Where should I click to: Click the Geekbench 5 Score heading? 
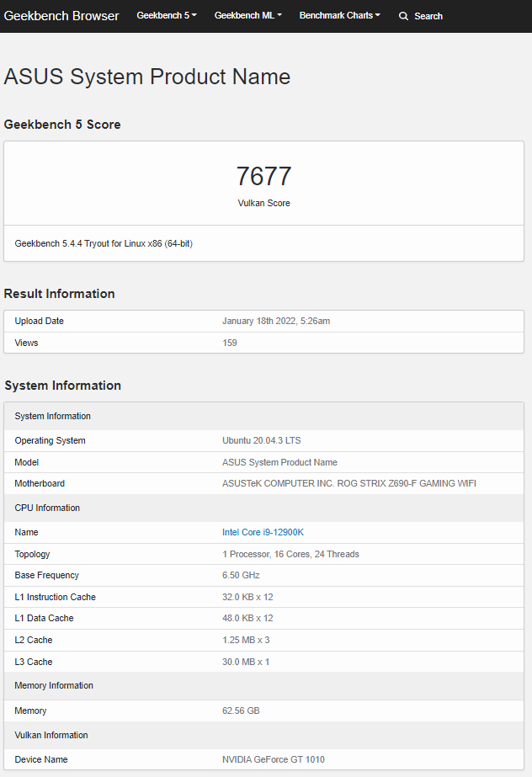coord(62,125)
